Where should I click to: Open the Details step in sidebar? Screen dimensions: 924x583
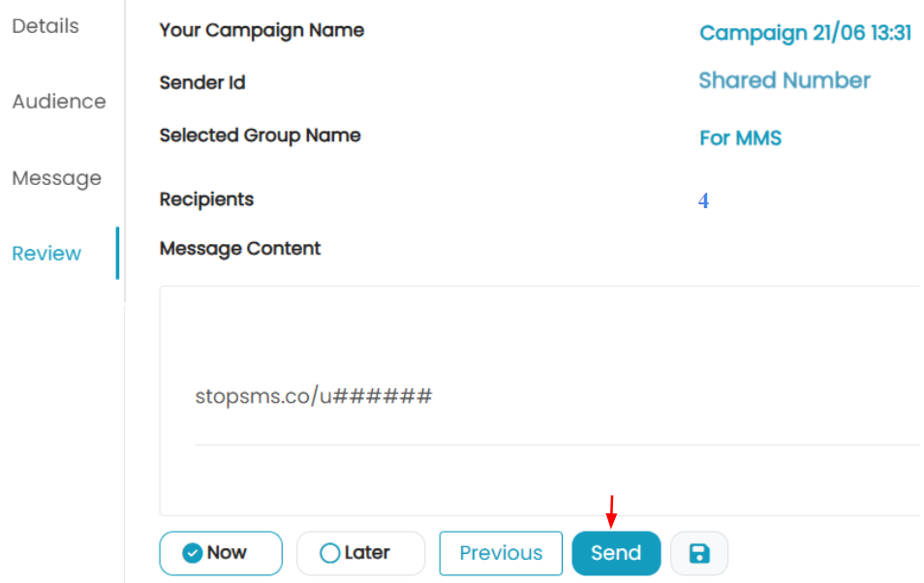pos(46,26)
